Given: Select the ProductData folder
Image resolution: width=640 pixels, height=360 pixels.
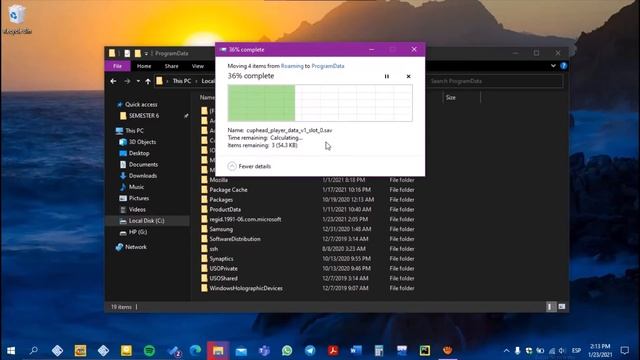Looking at the screenshot, I should tap(225, 209).
